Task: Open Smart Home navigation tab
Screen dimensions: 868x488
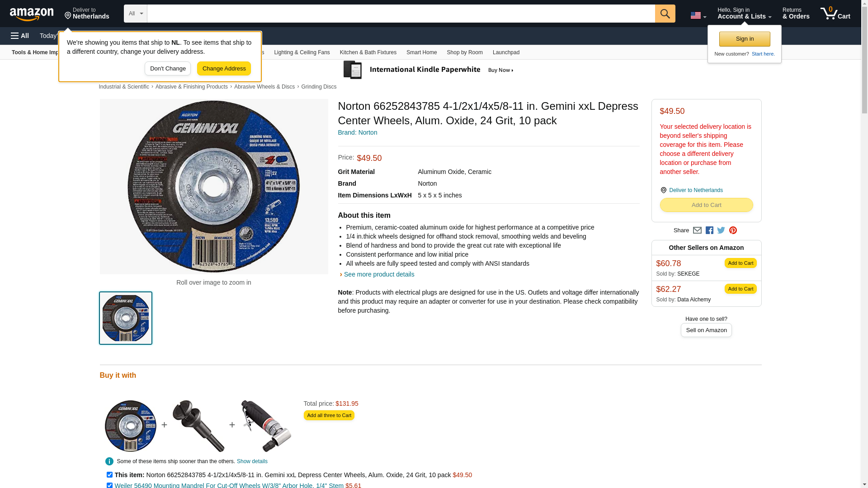Action: pyautogui.click(x=421, y=52)
